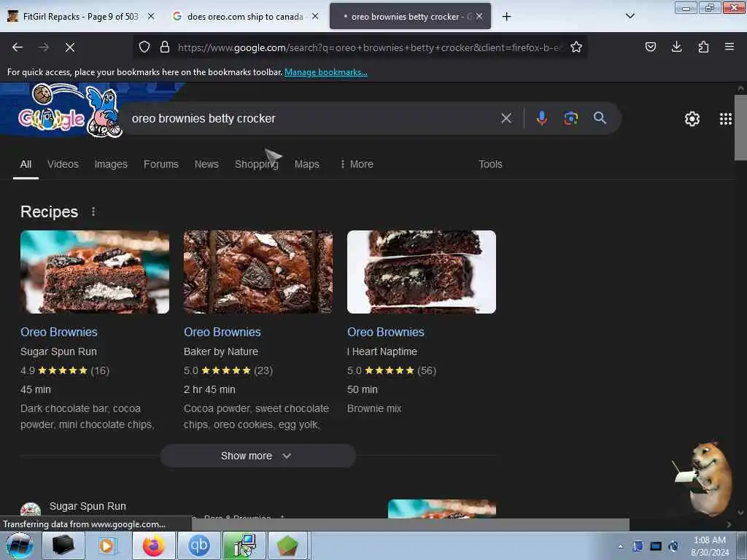The width and height of the screenshot is (747, 560).
Task: Expand the More search filters menu
Action: pyautogui.click(x=357, y=164)
